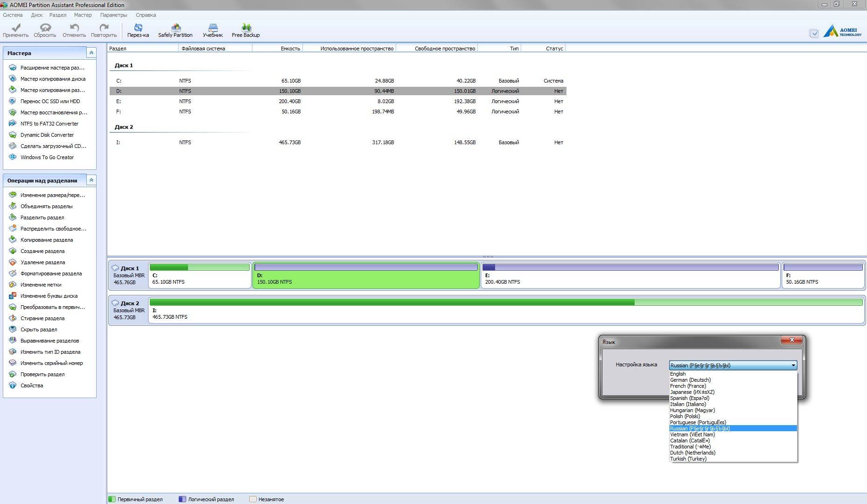Open the Раздел menu
The height and width of the screenshot is (504, 867).
coord(58,15)
